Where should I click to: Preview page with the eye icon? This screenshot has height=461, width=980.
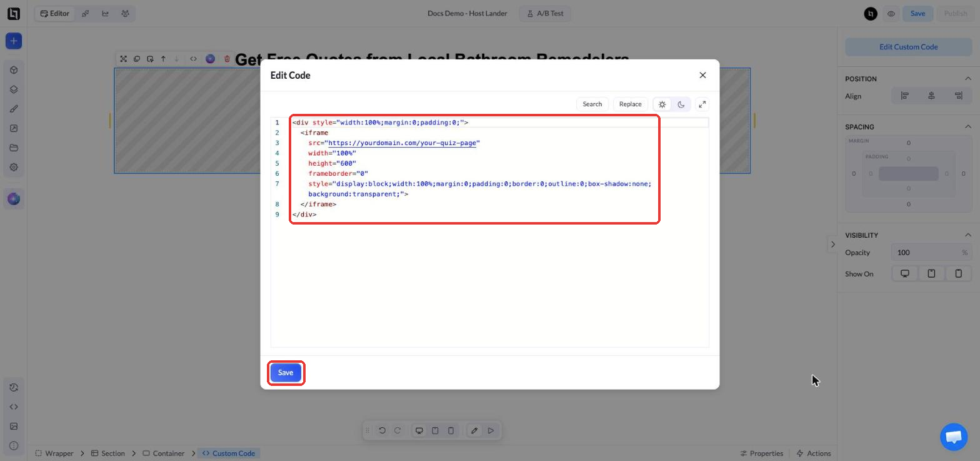tap(891, 13)
